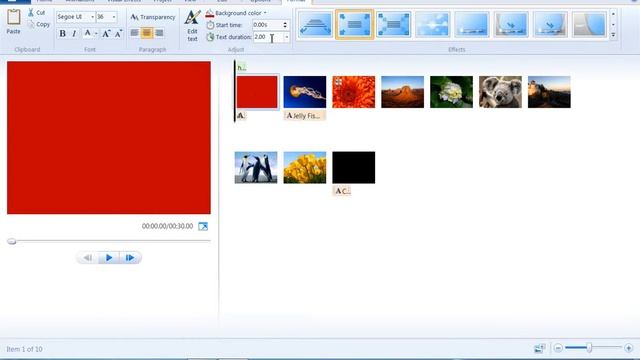Apply the sparkle burst text effect
This screenshot has width=640, height=360.
(433, 25)
